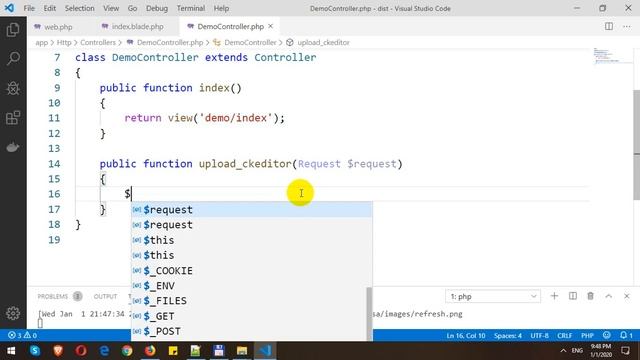The width and height of the screenshot is (640, 360).
Task: Select the $_POST suggestion
Action: (251, 331)
